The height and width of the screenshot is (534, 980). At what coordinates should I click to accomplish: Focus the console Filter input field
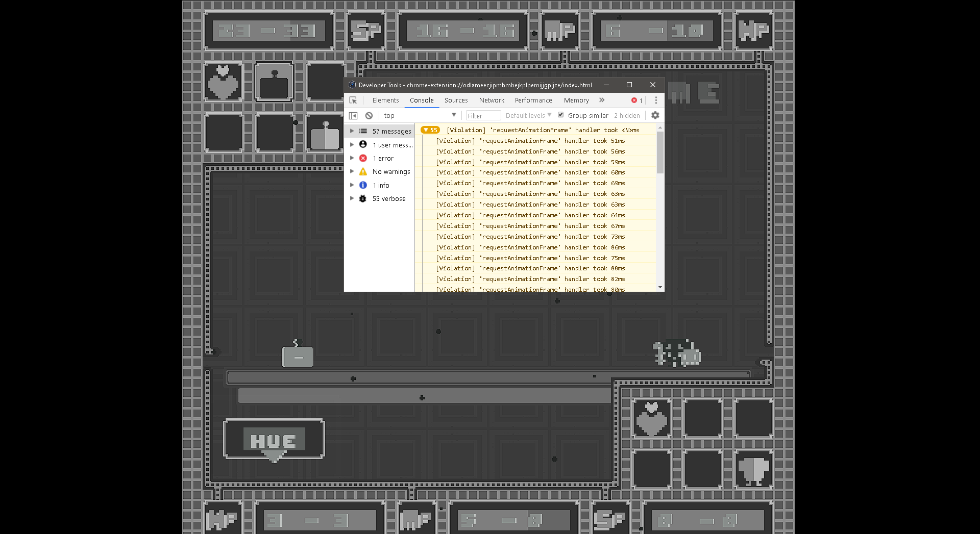pyautogui.click(x=483, y=116)
